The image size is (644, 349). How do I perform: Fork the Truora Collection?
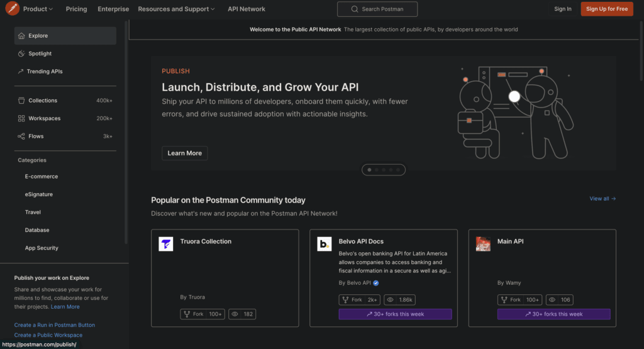click(203, 314)
